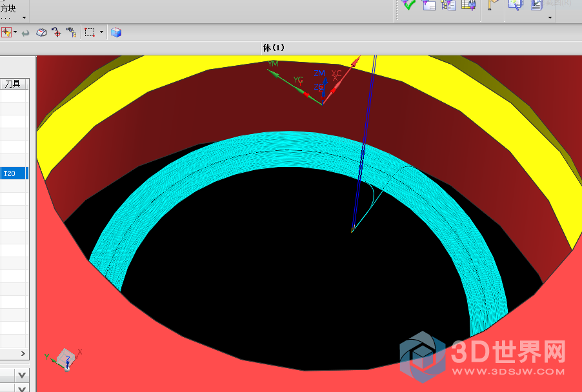Select the rectangle selection tool
The height and width of the screenshot is (392, 582).
[x=90, y=33]
